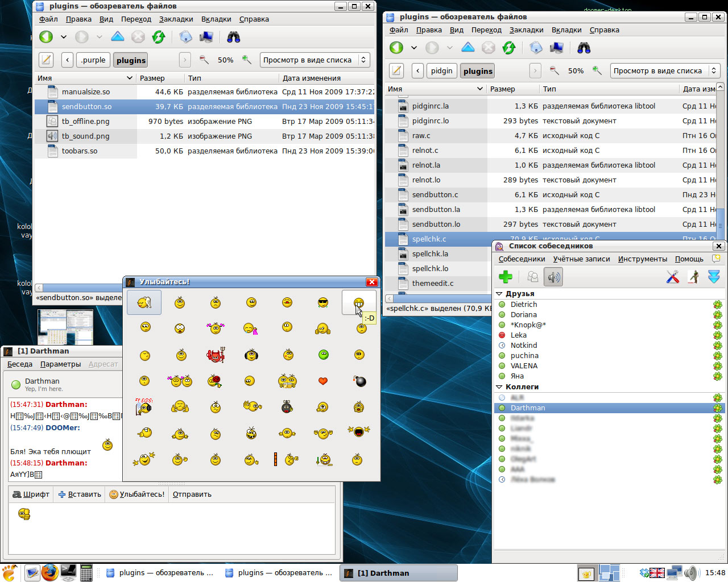Open Переход menu in right file browser
728x582 pixels.
[486, 30]
